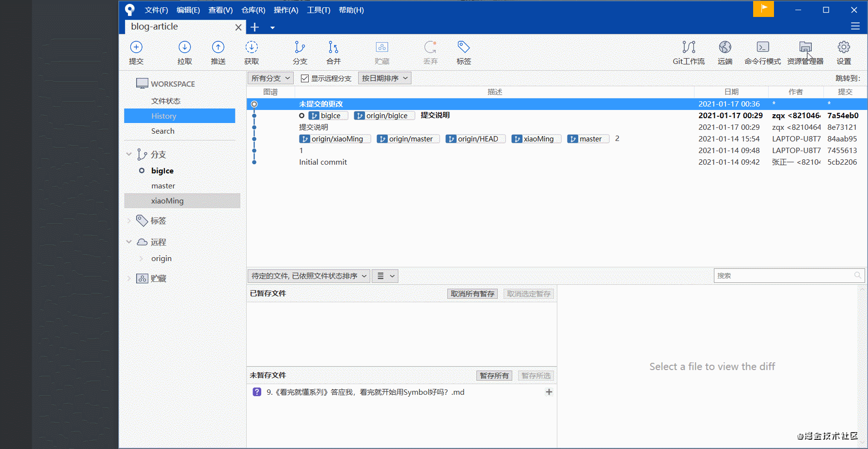Open the 所有分支 branch filter dropdown
Image resolution: width=868 pixels, height=449 pixels.
tap(270, 78)
